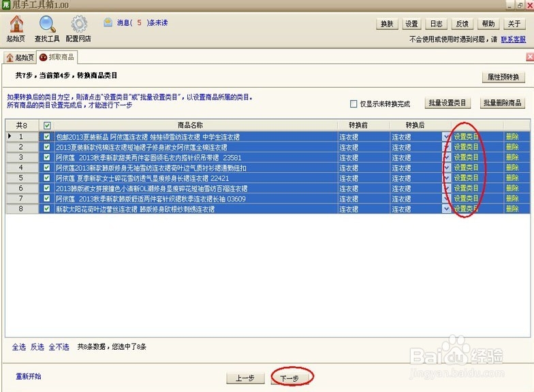Open 设置 from the top menu

point(411,24)
